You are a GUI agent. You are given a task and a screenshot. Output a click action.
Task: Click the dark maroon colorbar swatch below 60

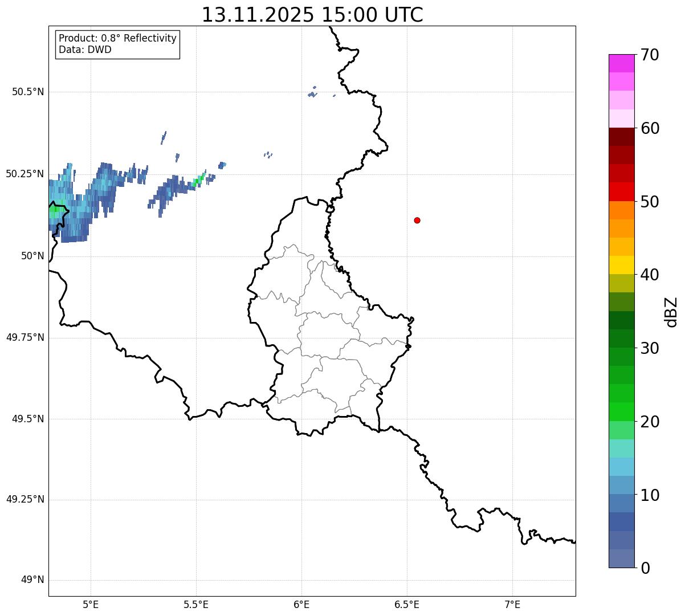coord(621,137)
